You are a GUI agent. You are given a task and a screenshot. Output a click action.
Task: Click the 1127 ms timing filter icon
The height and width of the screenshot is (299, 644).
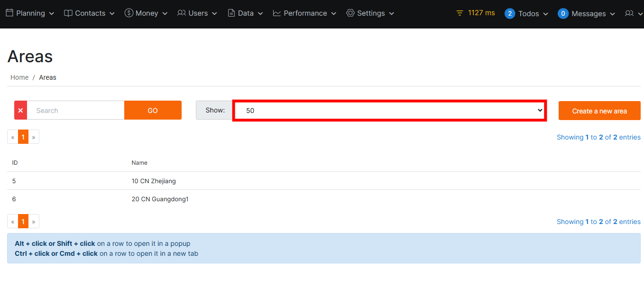point(459,13)
